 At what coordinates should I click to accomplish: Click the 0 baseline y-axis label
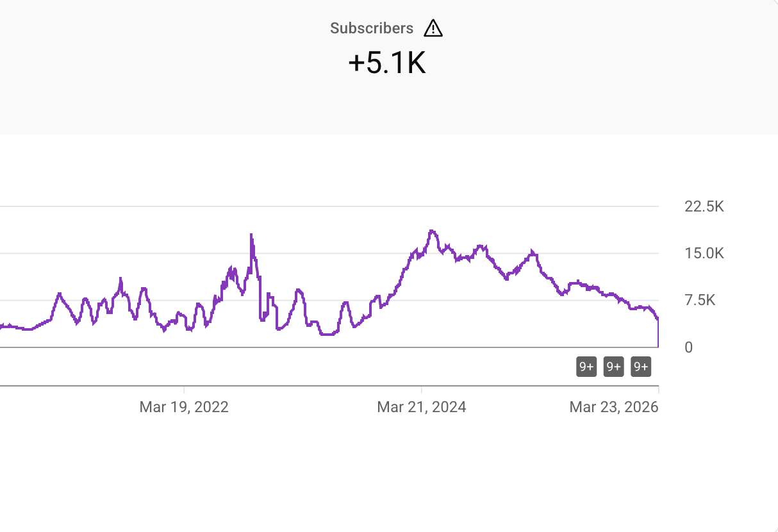click(688, 347)
